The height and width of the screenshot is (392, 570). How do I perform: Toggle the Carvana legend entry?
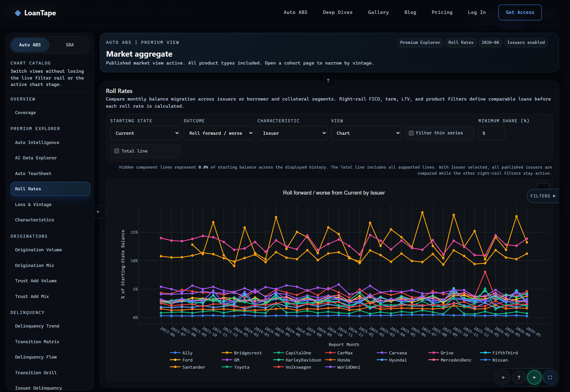392,353
